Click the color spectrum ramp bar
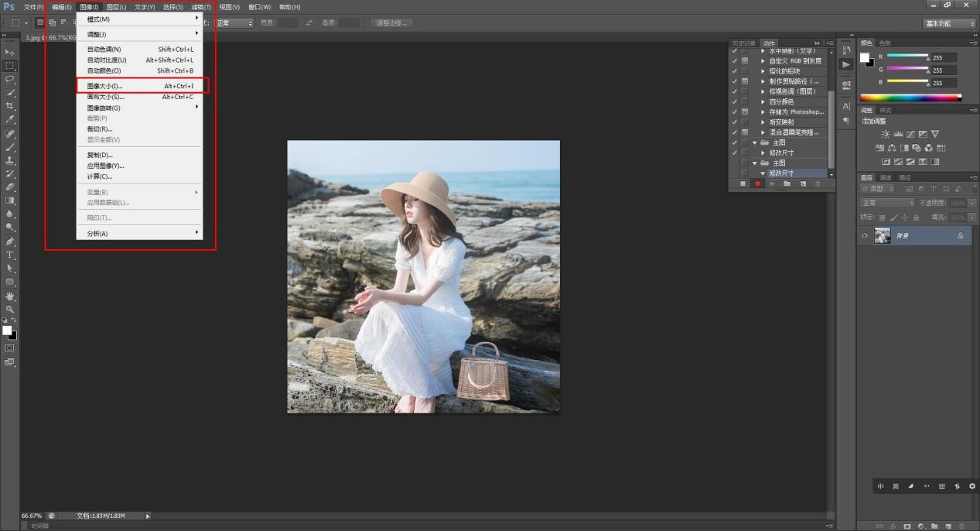980x531 pixels. [910, 98]
